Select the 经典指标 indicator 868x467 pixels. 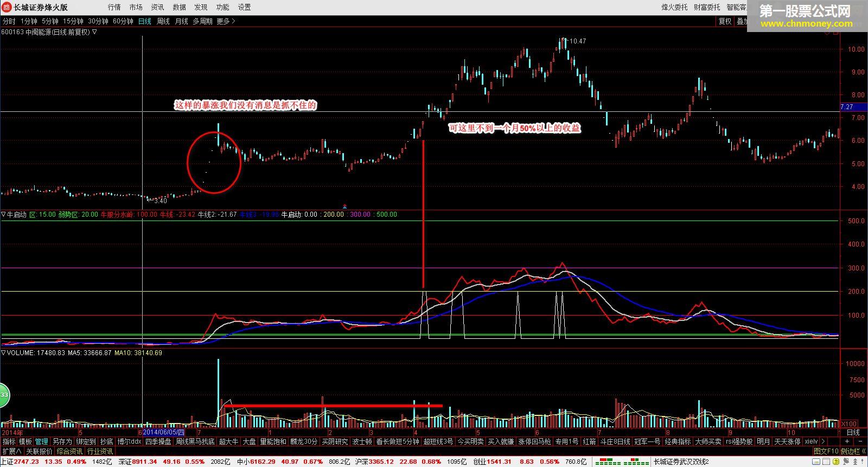pos(678,441)
